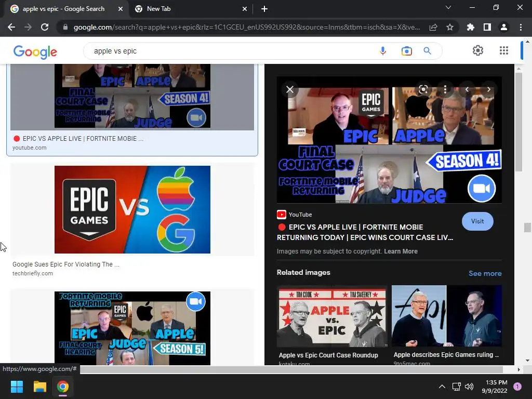Search by image with camera icon
The image size is (532, 399).
coord(406,51)
